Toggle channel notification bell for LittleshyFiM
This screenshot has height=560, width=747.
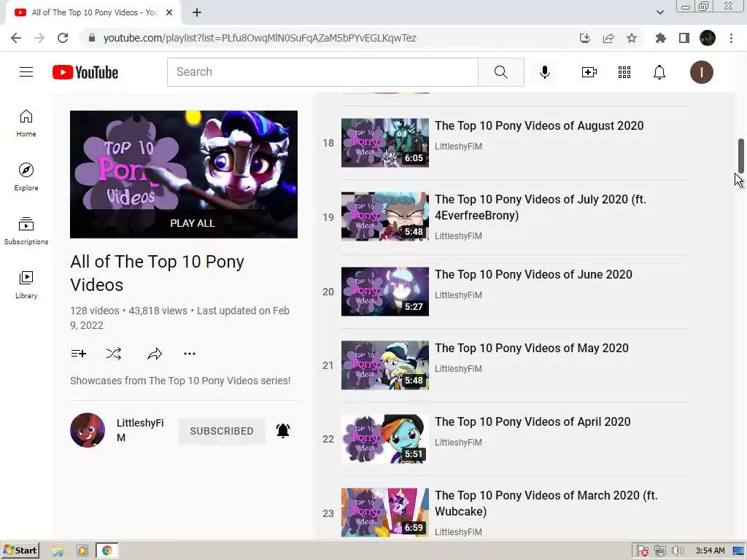click(x=283, y=430)
